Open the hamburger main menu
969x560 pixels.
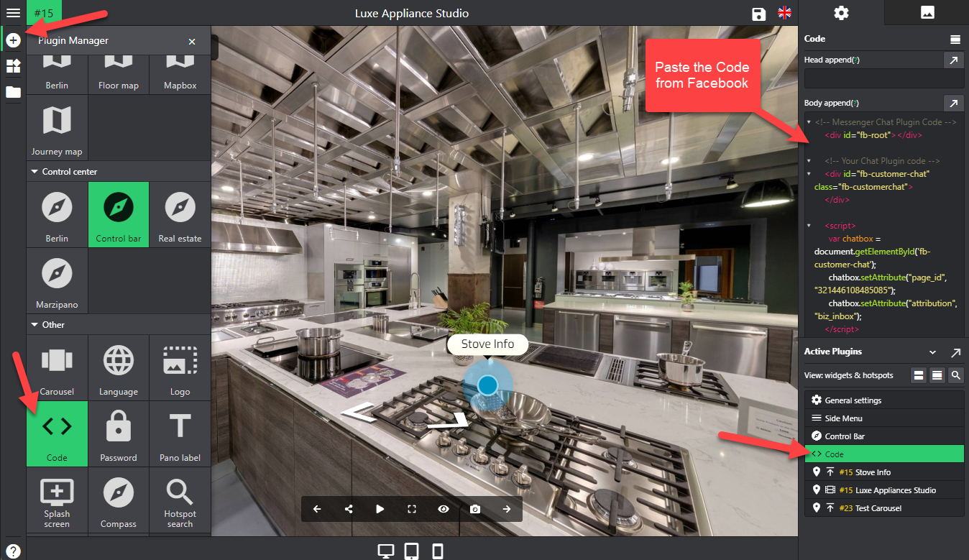13,13
